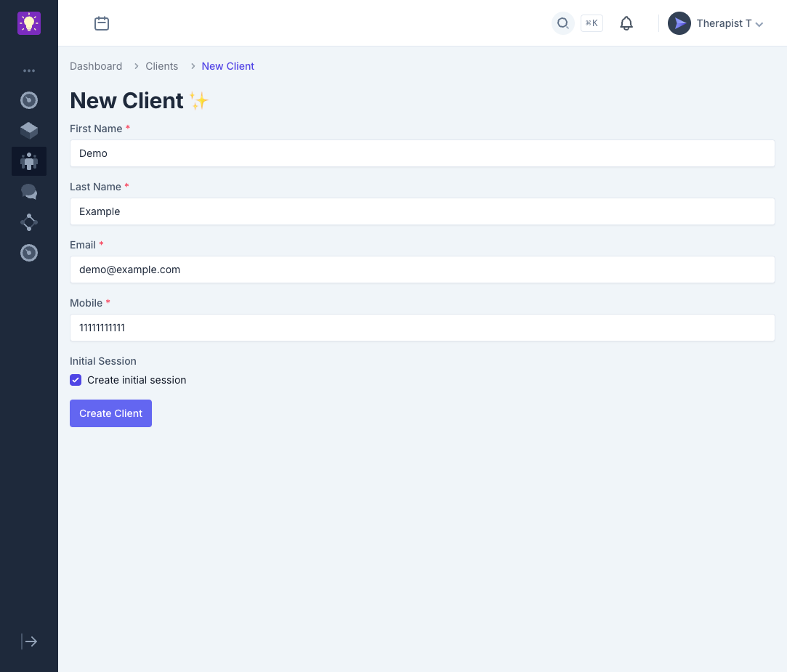Click New Client breadcrumb
This screenshot has width=787, height=672.
tap(228, 66)
